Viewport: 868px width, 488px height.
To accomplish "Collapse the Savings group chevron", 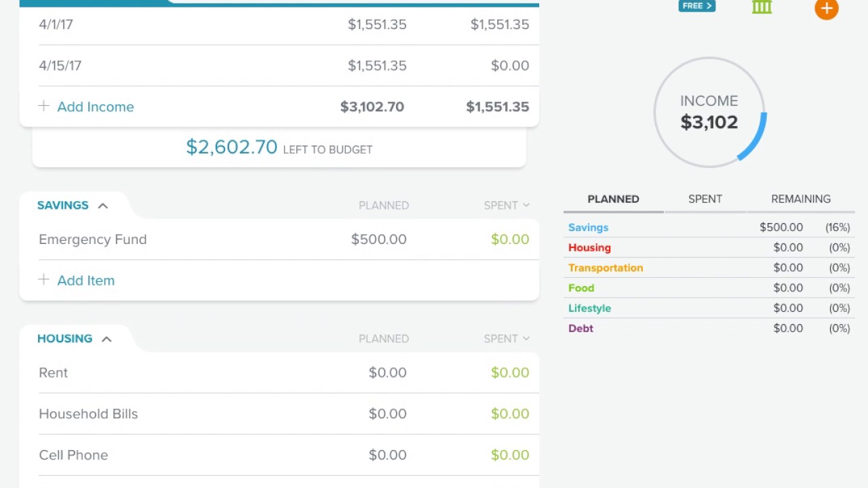I will tap(103, 205).
